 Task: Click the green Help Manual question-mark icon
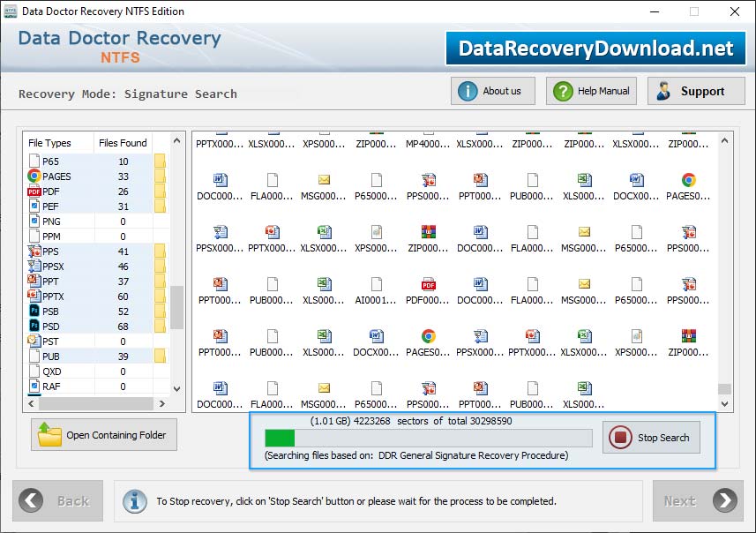563,91
